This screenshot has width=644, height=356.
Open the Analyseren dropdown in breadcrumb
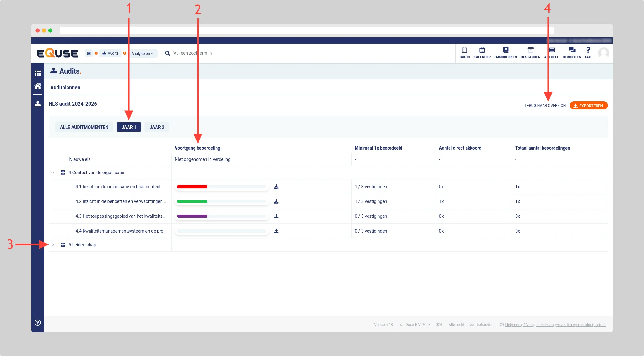142,53
